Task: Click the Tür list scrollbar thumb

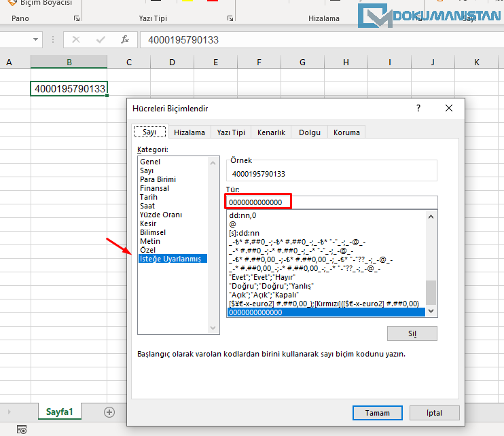Action: pyautogui.click(x=431, y=293)
